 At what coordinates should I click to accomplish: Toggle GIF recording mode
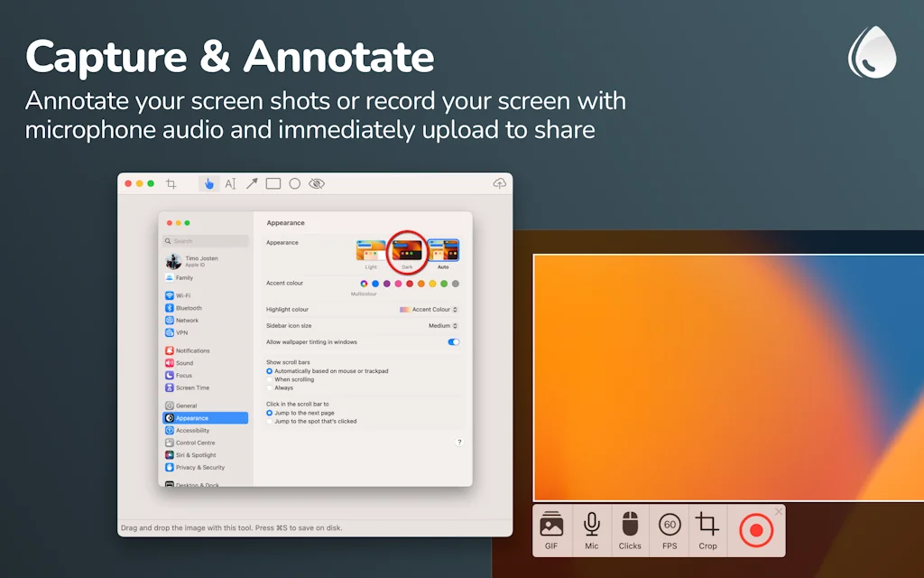[551, 530]
